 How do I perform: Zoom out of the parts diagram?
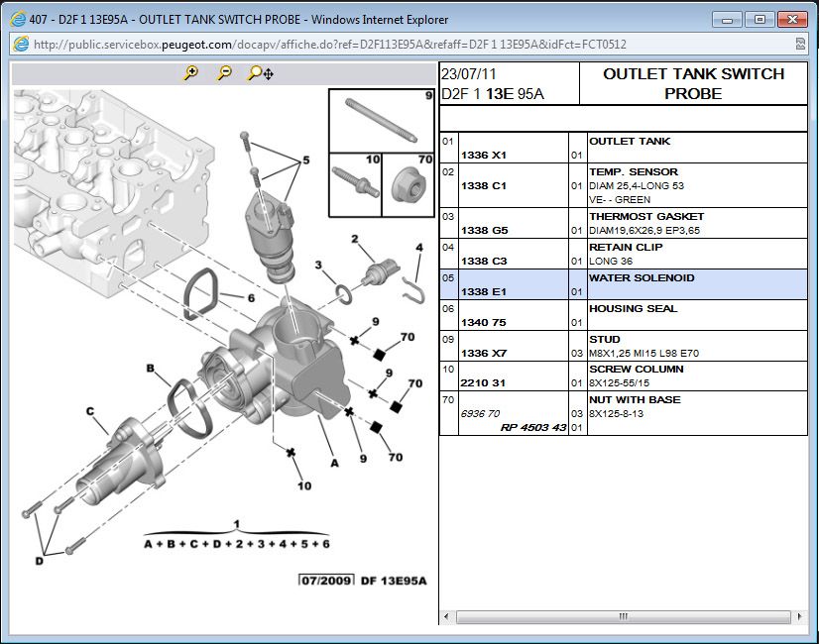(x=225, y=73)
